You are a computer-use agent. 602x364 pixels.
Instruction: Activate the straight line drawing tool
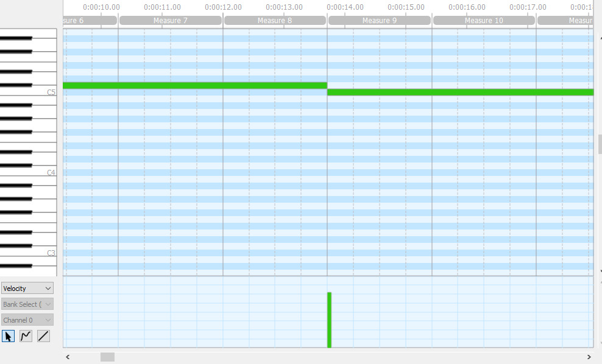43,336
